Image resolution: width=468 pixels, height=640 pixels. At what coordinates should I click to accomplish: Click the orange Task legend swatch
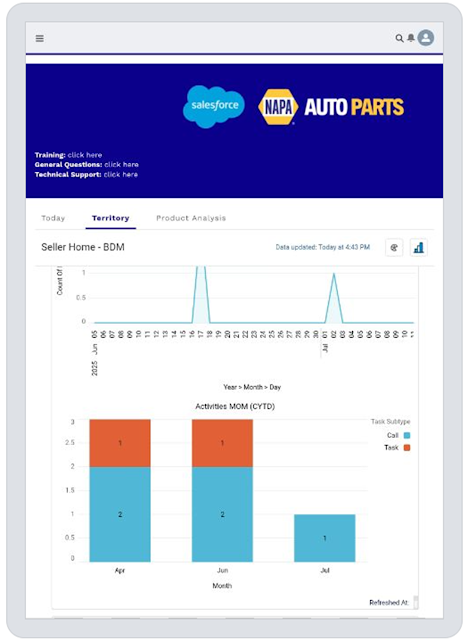coord(407,448)
